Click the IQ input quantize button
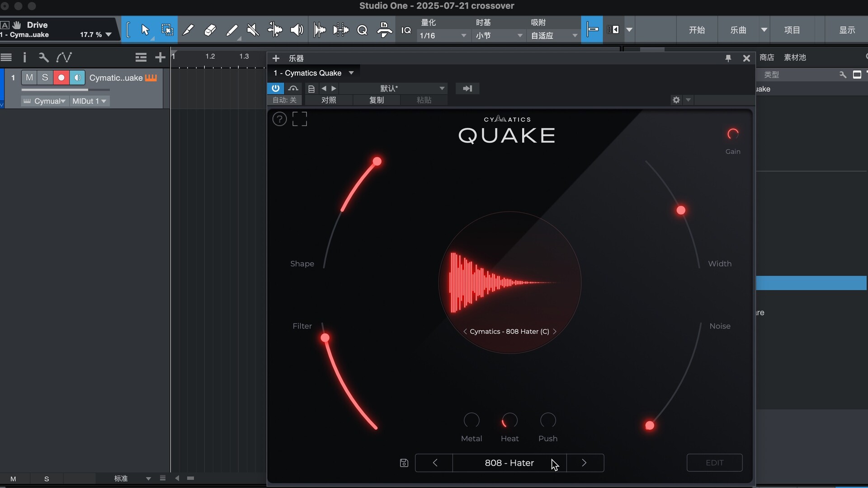 coord(406,30)
